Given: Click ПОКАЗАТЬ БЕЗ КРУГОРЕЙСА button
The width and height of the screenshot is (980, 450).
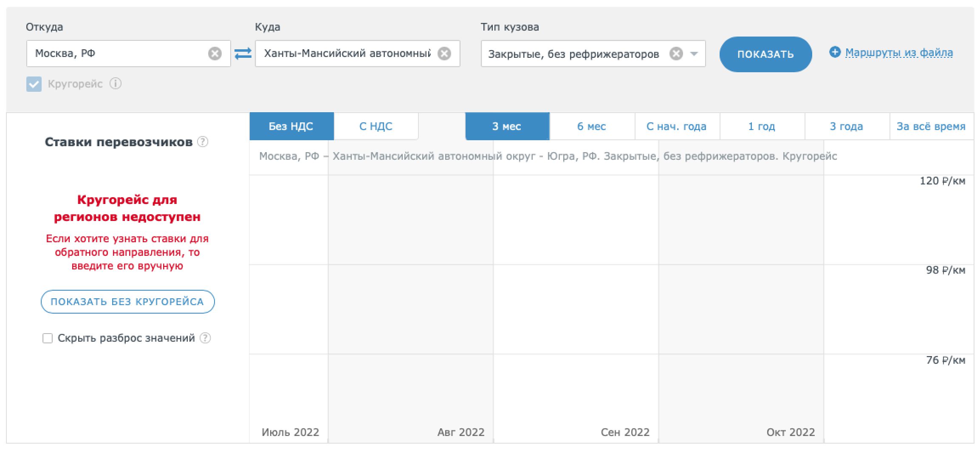Looking at the screenshot, I should [127, 302].
